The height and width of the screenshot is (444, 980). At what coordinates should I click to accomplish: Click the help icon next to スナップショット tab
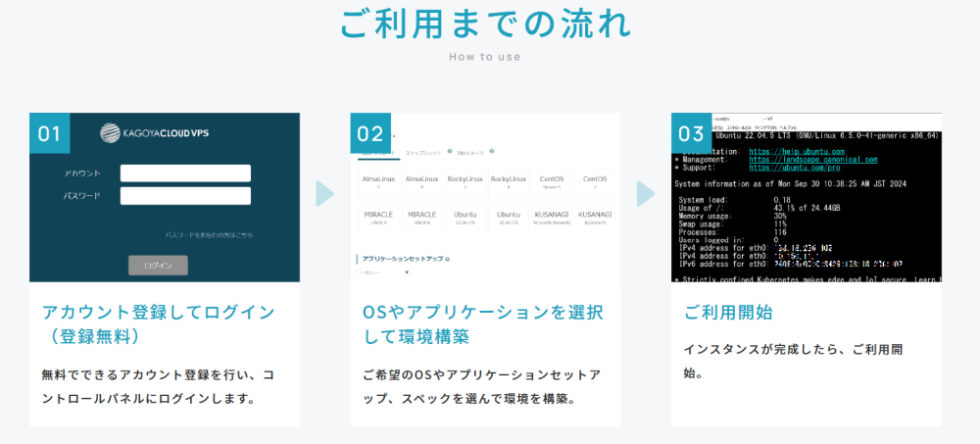[449, 152]
